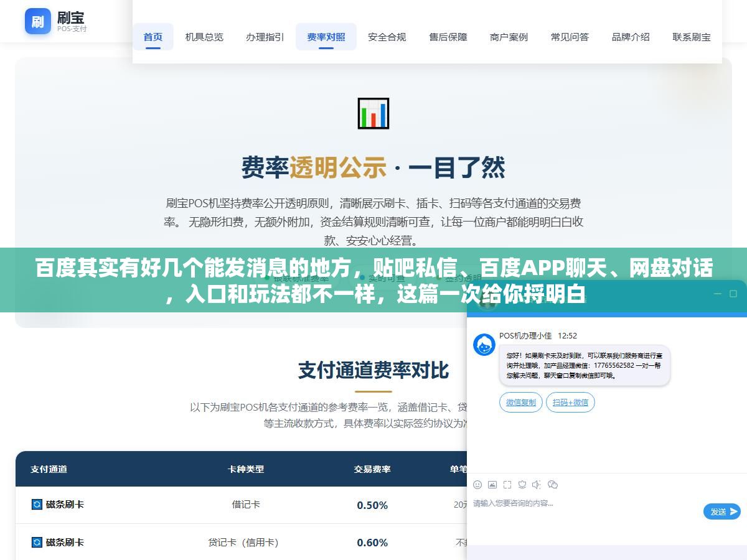Open the 机具总览 nav tab
The height and width of the screenshot is (560, 747).
(204, 37)
